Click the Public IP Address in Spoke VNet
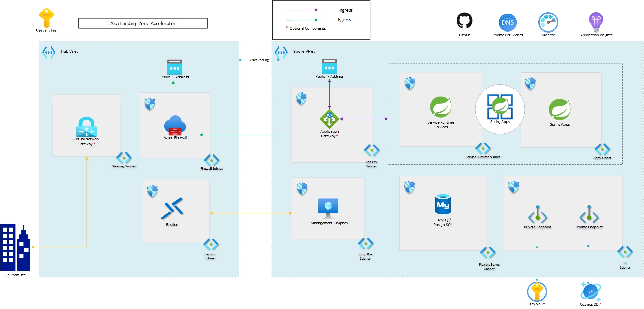This screenshot has width=644, height=309. click(329, 67)
